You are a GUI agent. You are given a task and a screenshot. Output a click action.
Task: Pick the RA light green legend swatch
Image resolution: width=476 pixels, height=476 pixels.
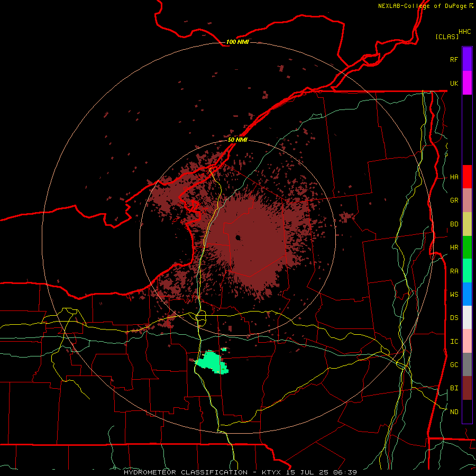click(x=467, y=271)
